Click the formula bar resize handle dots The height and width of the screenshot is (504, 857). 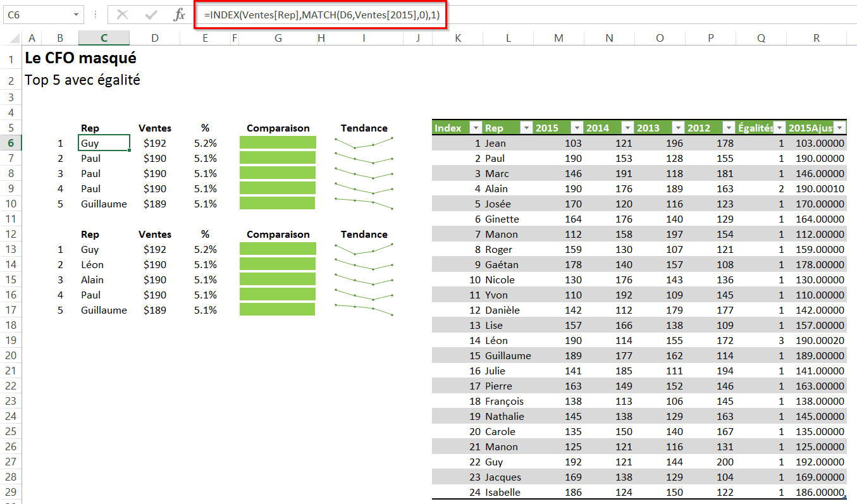96,15
